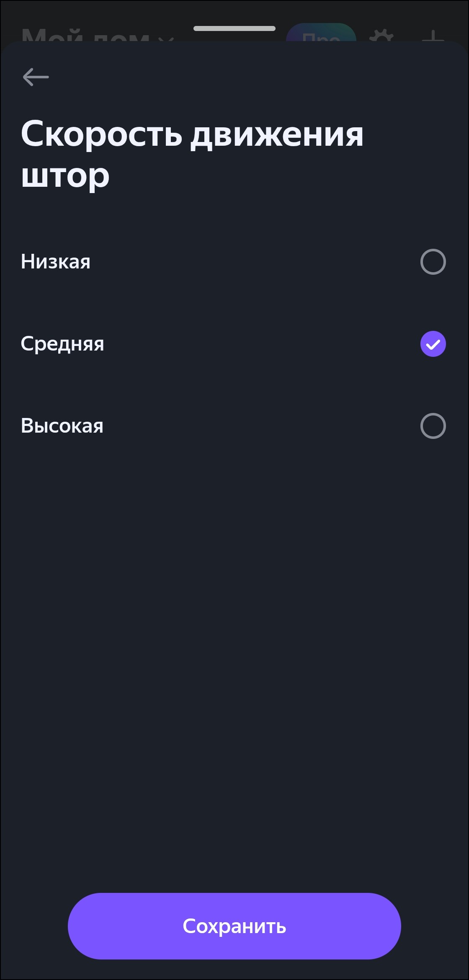Select the empty radio circle for Высокая
Viewport: 469px width, 980px height.
point(433,426)
